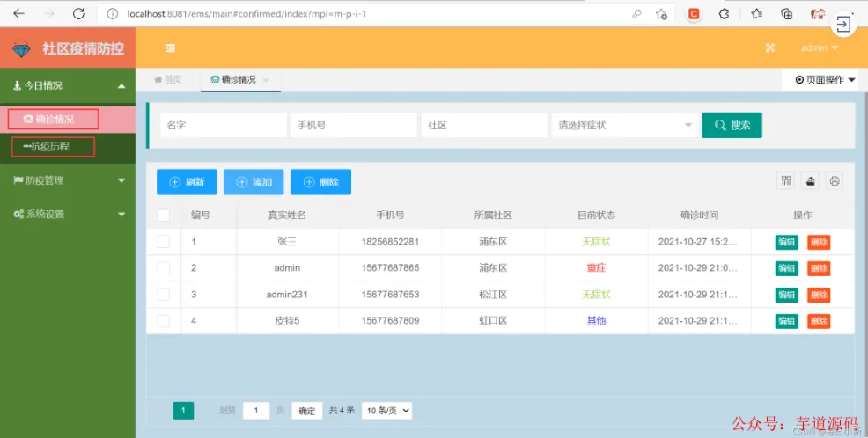Click the browser address bar URL
Screen dimensions: 868x438
246,14
